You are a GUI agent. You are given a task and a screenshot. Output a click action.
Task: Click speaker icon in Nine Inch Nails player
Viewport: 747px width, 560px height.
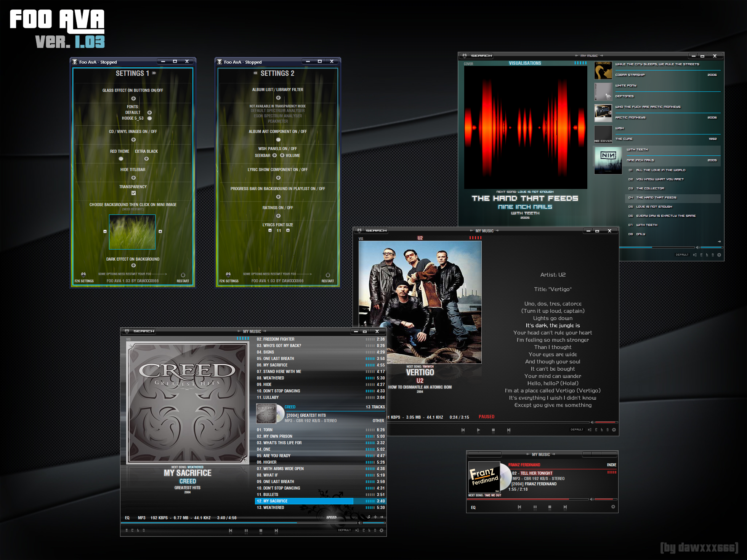pyautogui.click(x=698, y=247)
